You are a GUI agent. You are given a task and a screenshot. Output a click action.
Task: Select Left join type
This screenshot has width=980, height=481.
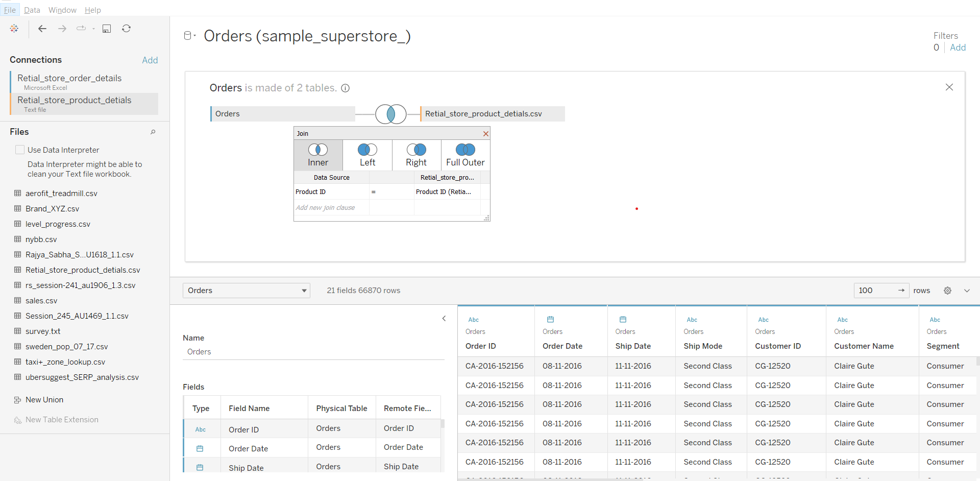click(x=367, y=155)
